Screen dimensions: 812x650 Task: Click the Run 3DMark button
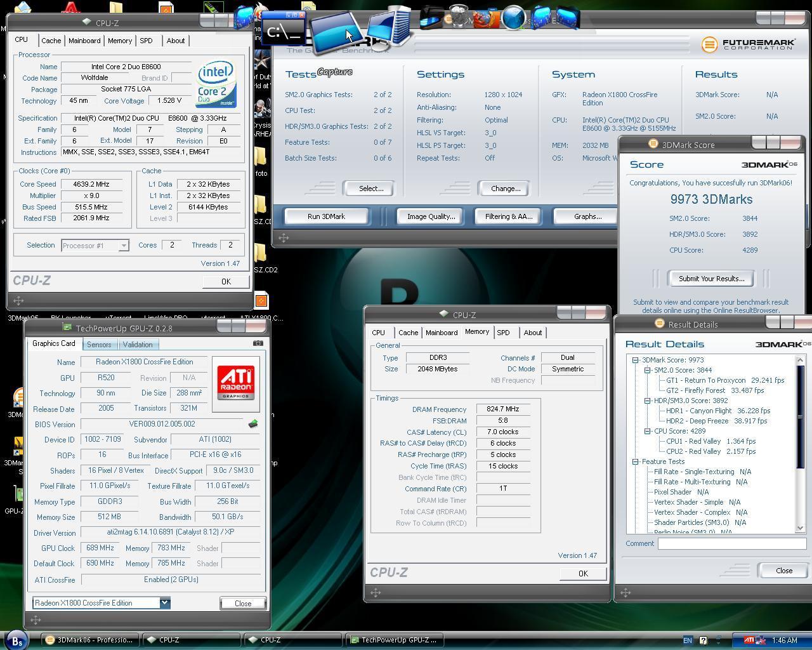click(x=326, y=216)
